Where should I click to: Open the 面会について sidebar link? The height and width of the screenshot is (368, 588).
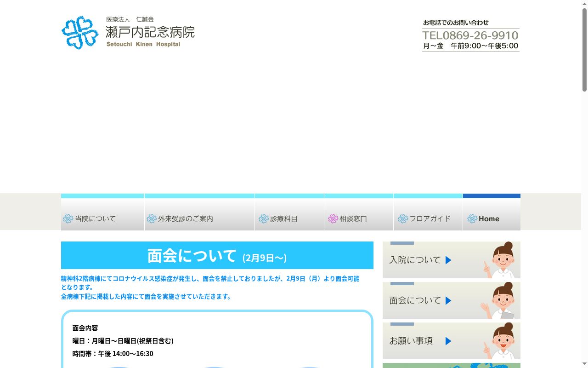tap(452, 300)
